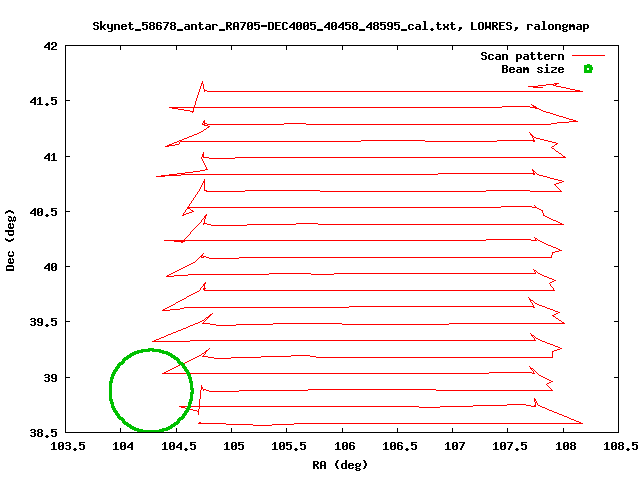This screenshot has height=480, width=640.
Task: Click the x-axis tick label 103.5
Action: [x=68, y=446]
